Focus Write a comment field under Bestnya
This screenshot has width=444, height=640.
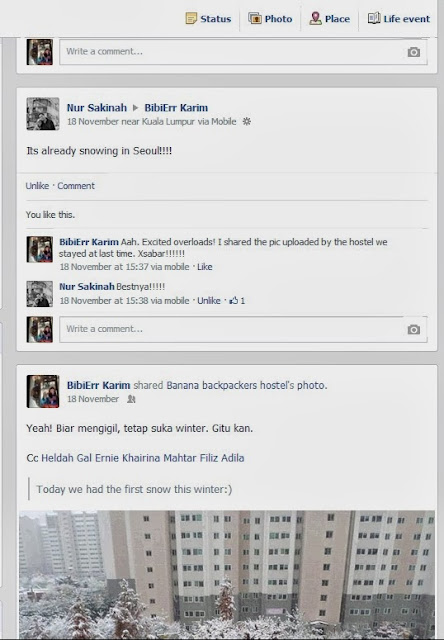(x=231, y=329)
